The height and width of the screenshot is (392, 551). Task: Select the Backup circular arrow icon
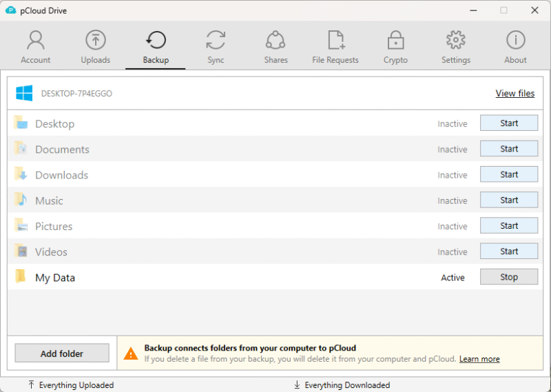pos(156,40)
